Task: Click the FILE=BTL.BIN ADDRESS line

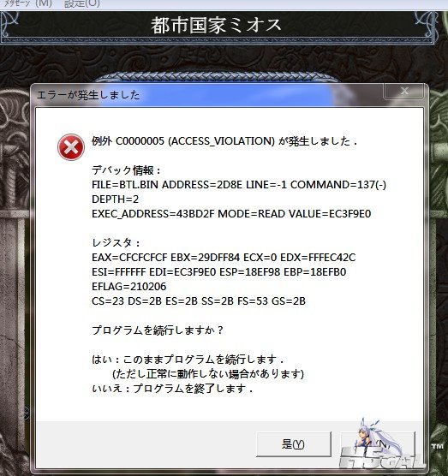Action: [239, 185]
